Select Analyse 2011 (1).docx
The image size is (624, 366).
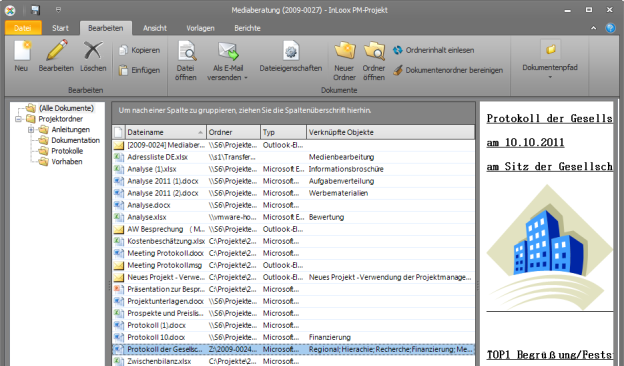(294, 181)
